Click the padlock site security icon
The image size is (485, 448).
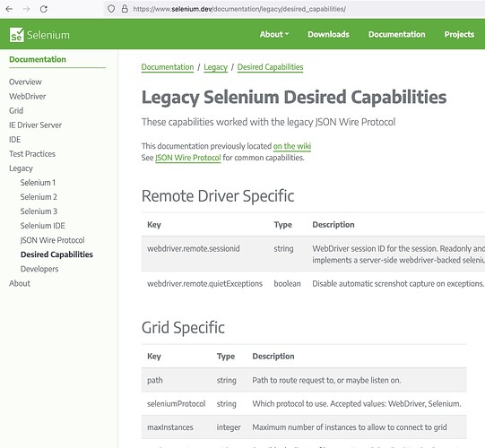pyautogui.click(x=125, y=9)
